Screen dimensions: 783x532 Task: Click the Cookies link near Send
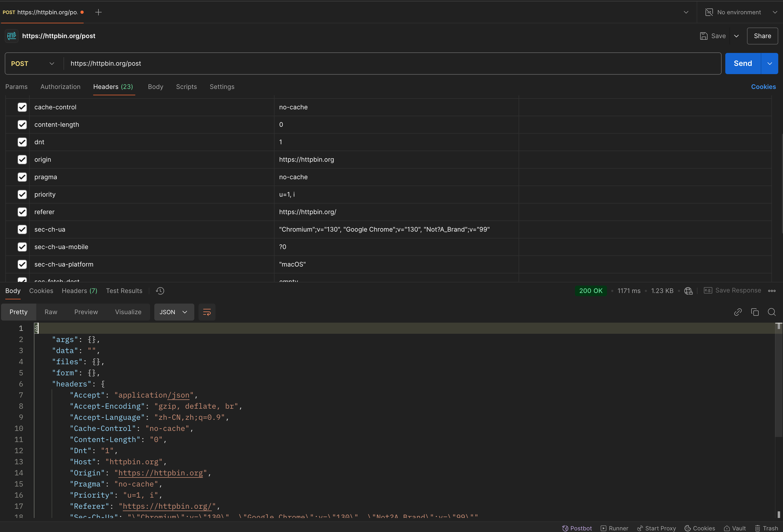763,87
